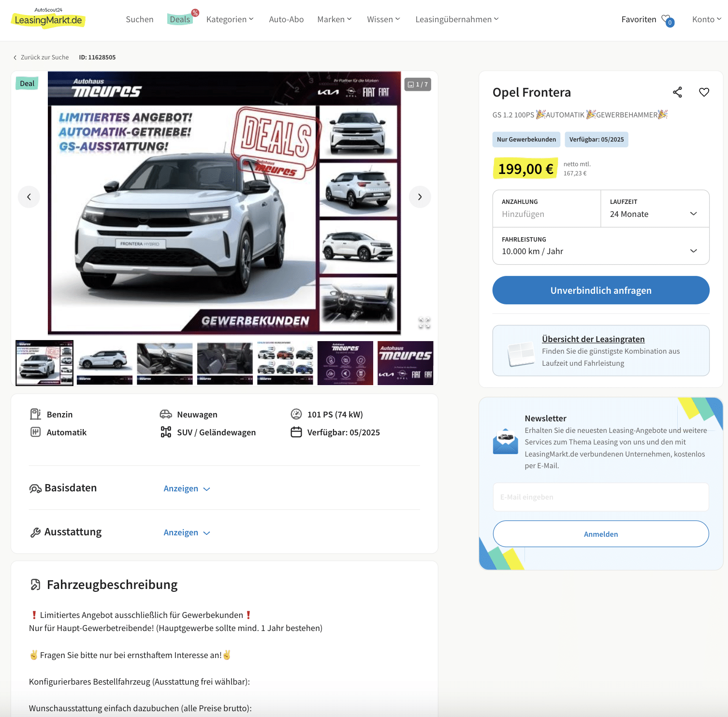This screenshot has width=728, height=717.
Task: Click Unverbindlich anfragen button
Action: pyautogui.click(x=601, y=290)
